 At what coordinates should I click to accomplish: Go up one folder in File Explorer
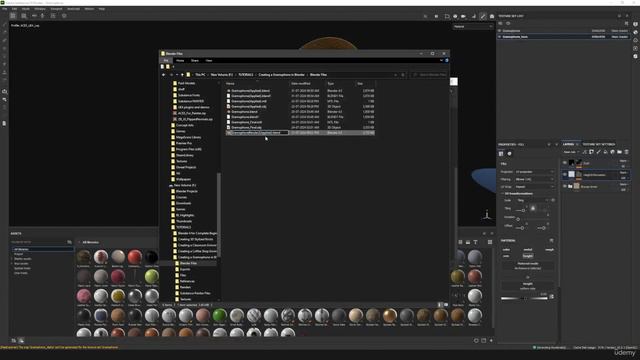tap(182, 75)
